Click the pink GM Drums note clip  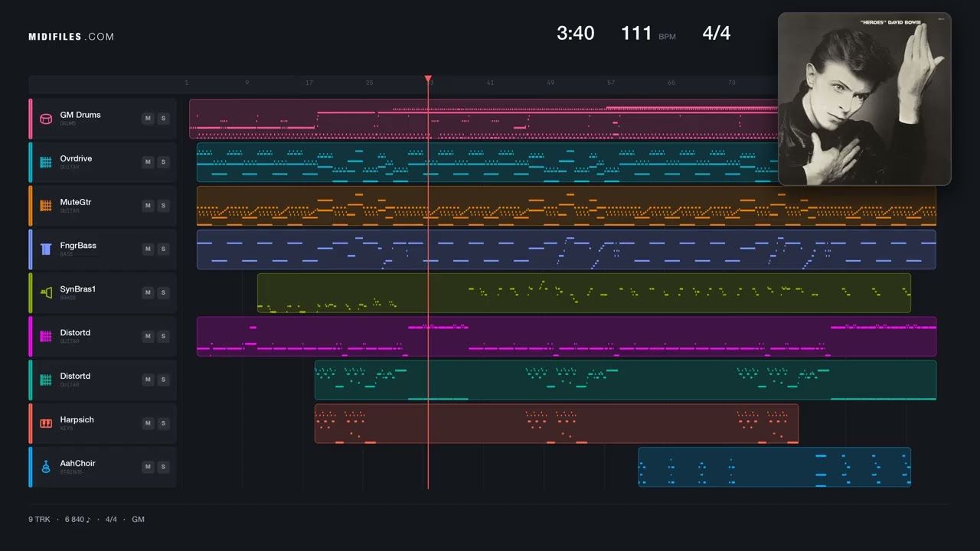(483, 119)
